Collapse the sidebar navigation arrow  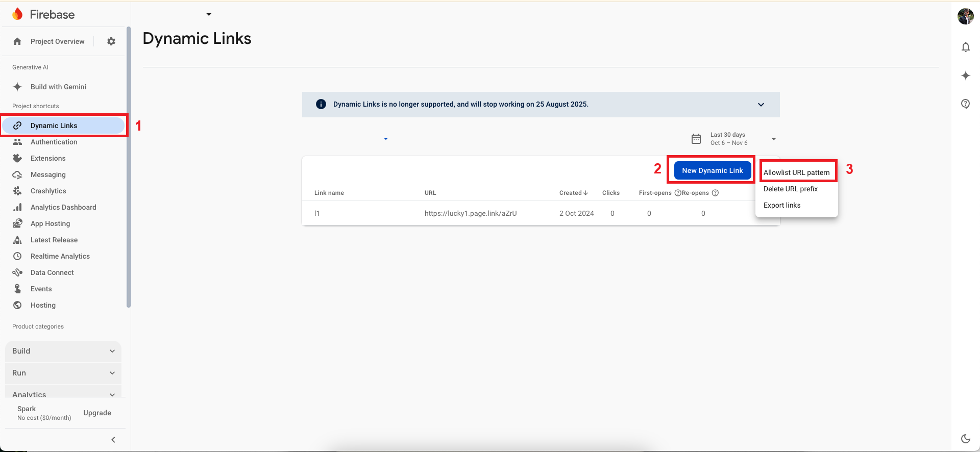[113, 440]
